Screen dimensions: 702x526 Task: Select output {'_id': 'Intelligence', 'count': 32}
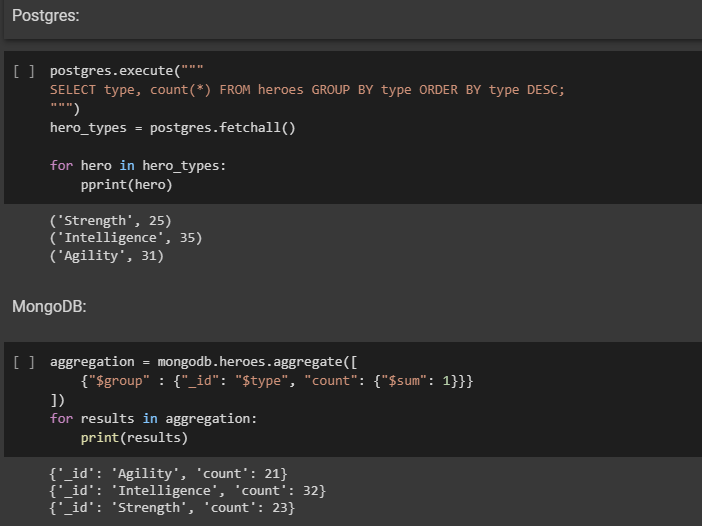click(188, 491)
